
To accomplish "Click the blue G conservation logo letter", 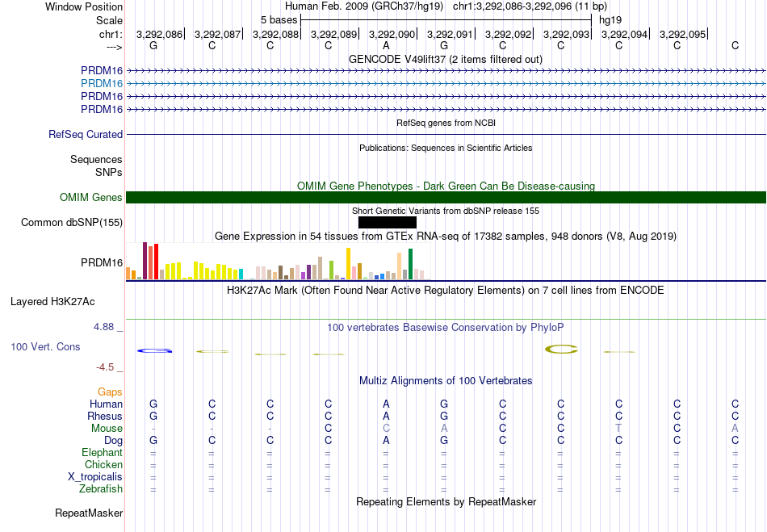I will [x=154, y=350].
